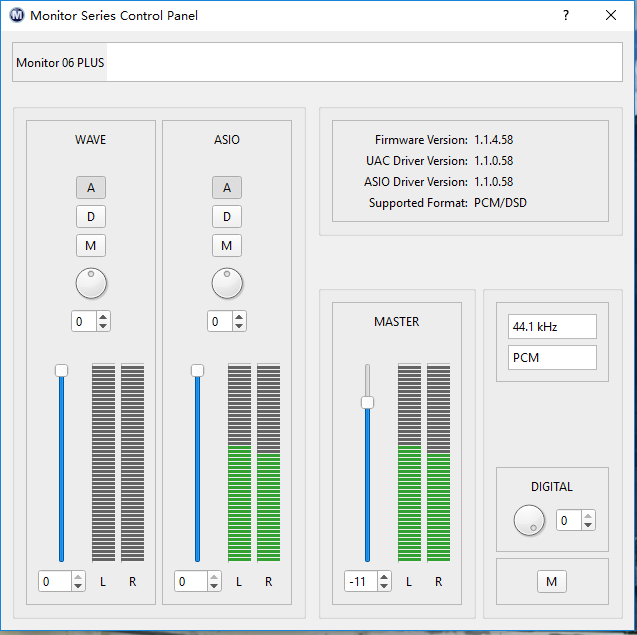Mute the WAVE channel with M button
This screenshot has height=635, width=637.
91,245
